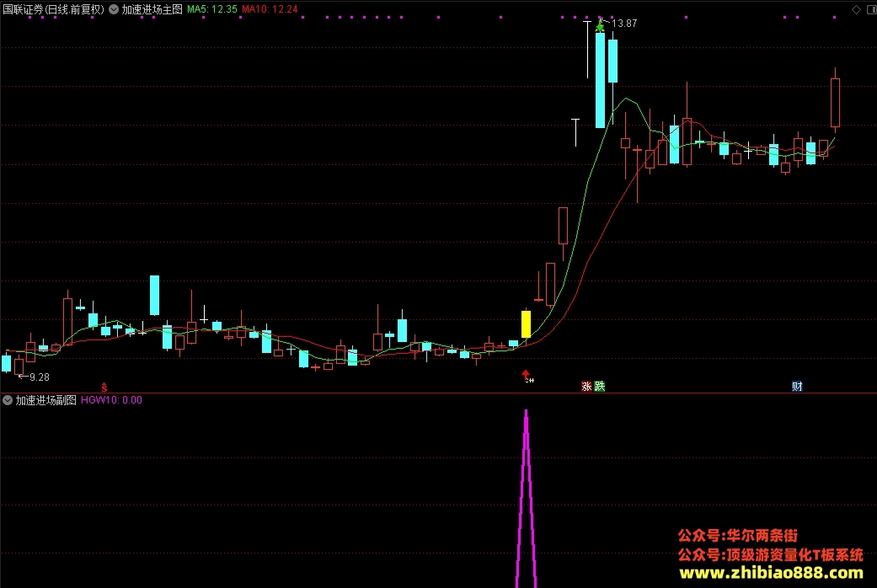Image resolution: width=877 pixels, height=588 pixels.
Task: Click the HGW10: 0.00 value
Action: (111, 400)
